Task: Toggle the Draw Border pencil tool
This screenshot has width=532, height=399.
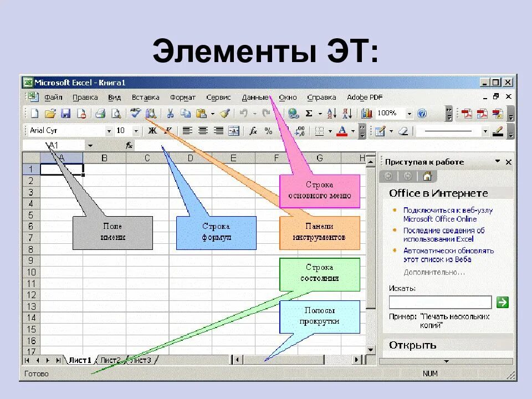Action: click(380, 131)
